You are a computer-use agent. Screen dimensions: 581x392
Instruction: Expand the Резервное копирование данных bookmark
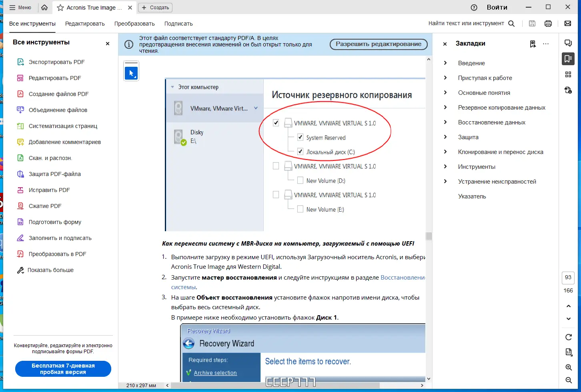(x=445, y=107)
